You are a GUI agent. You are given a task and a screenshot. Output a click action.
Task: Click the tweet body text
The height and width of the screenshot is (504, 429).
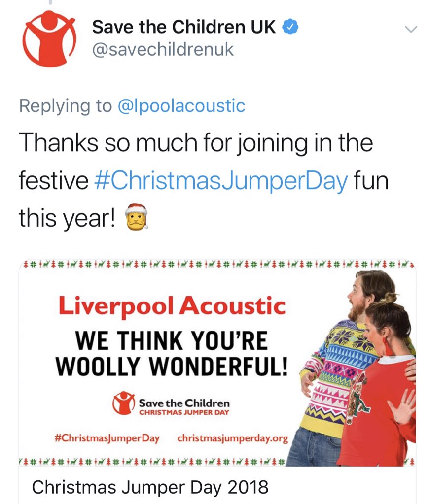click(204, 180)
